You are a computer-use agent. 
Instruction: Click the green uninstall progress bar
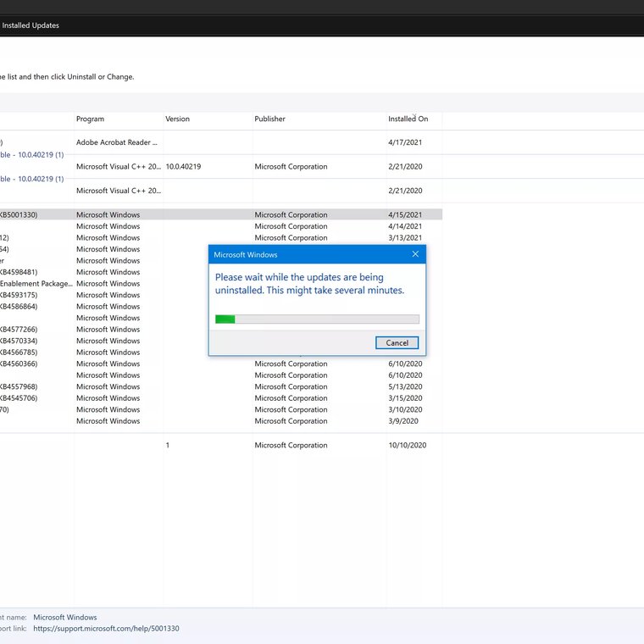[x=317, y=319]
